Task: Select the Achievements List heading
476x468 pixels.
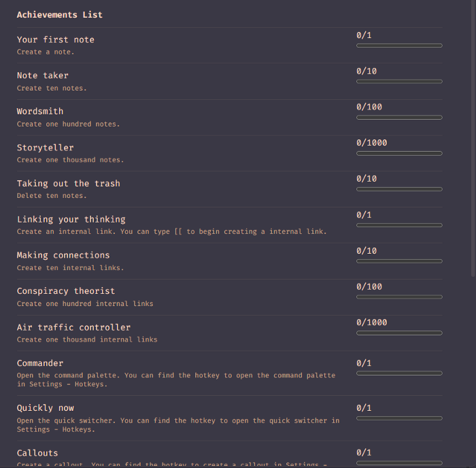Action: pyautogui.click(x=60, y=15)
